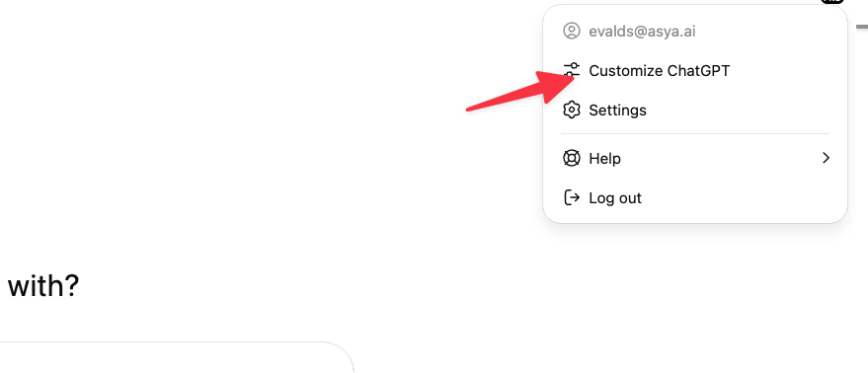Click the word "ChatGPT" in Customize ChatGPT
868x373 pixels.
click(698, 71)
